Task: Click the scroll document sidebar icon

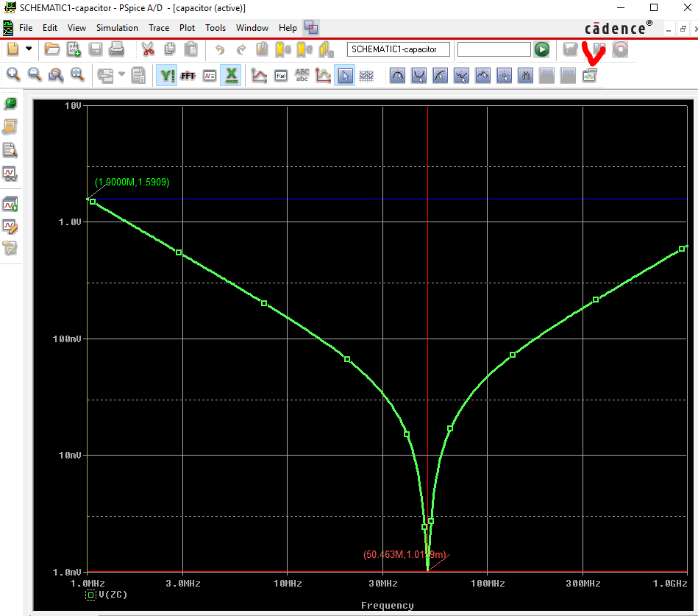Action: coord(10,127)
